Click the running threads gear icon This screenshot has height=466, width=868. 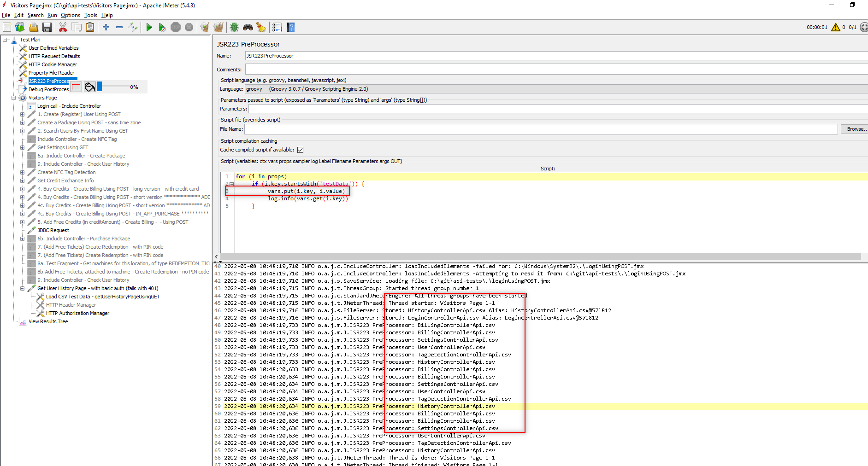point(864,28)
